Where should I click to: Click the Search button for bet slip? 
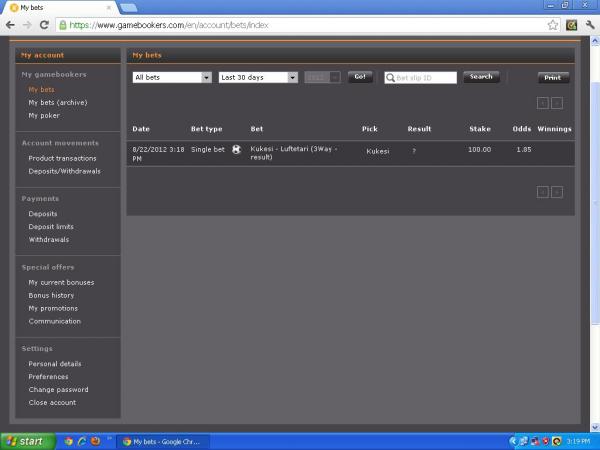[481, 77]
